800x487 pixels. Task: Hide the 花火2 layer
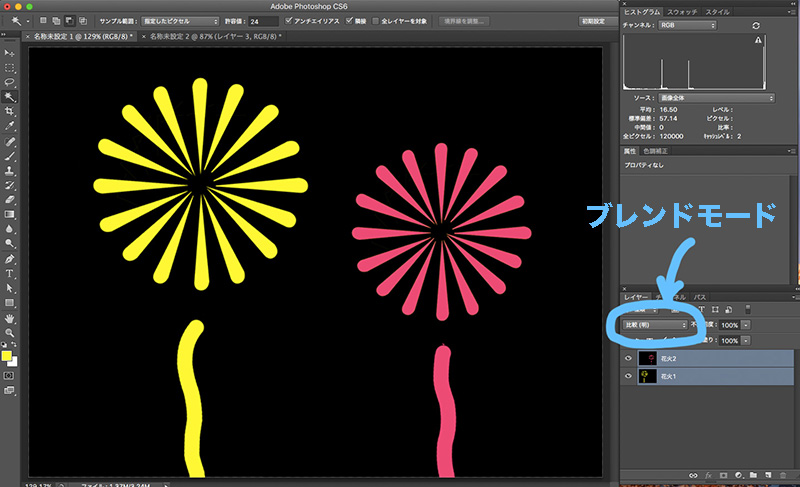pyautogui.click(x=628, y=358)
